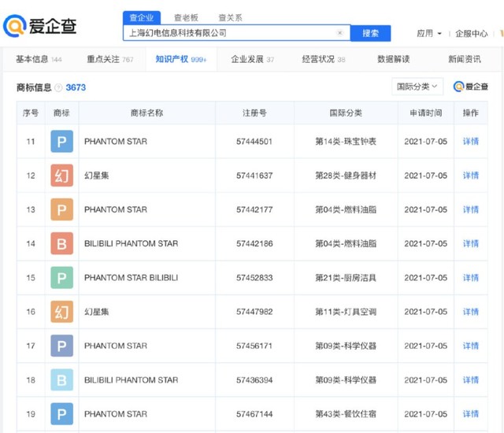Screen dimensions: 504x433
Task: Open 详情 for trademark 57444501
Action: (471, 142)
